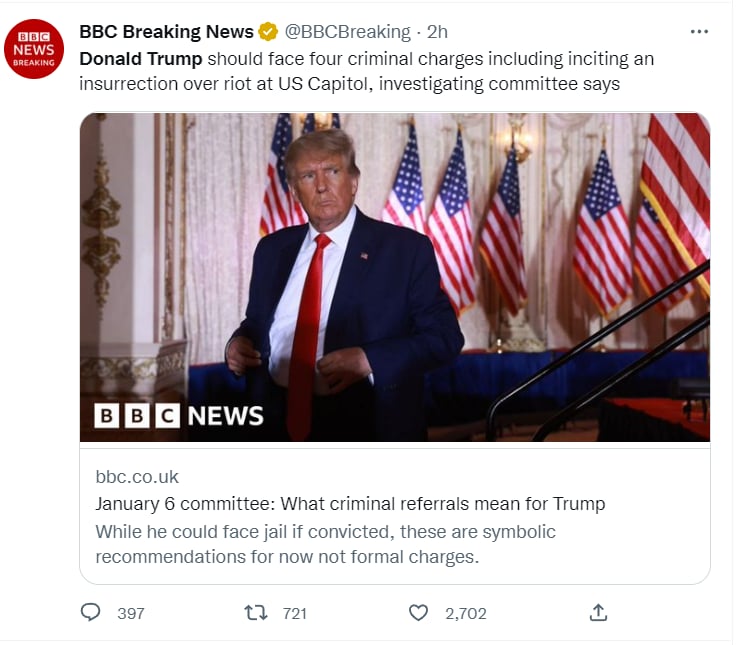Click the 2,702 likes count
Screen dimensions: 742x645
coord(466,613)
